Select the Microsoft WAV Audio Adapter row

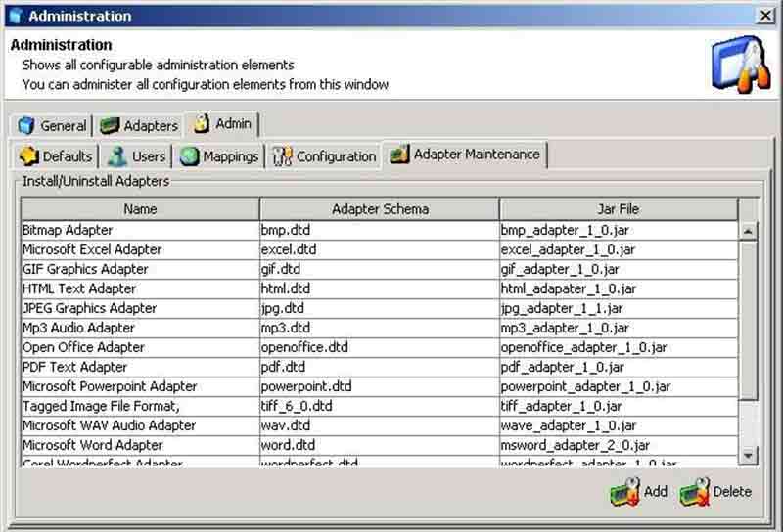click(379, 425)
